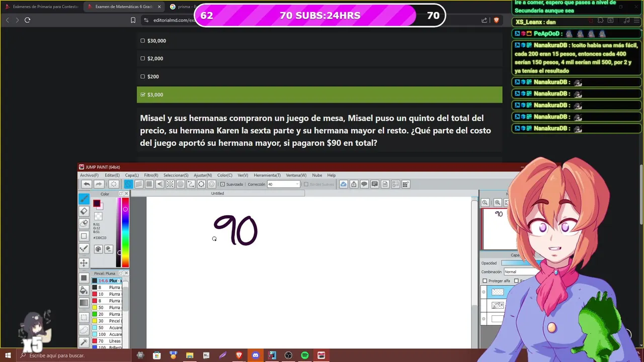Click the transparent color swatch
Screen dimensions: 644x362
pos(98,216)
